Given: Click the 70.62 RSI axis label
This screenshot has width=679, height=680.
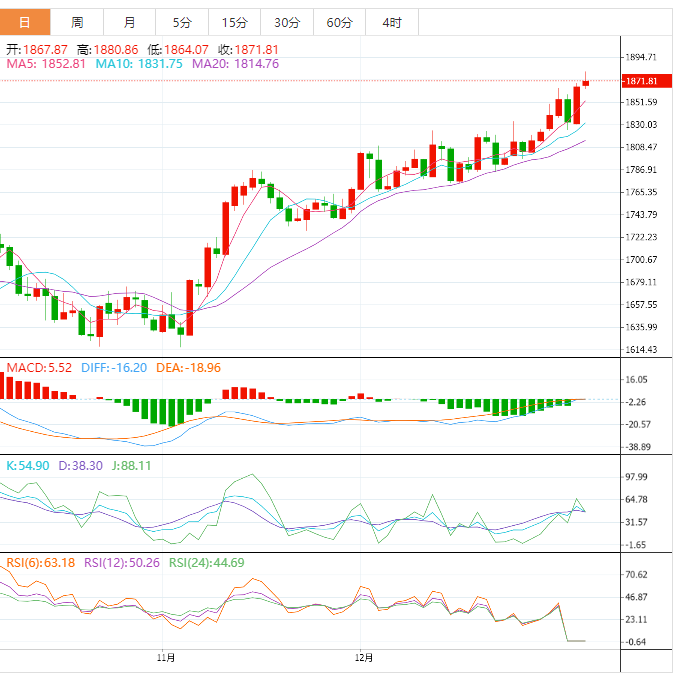Looking at the screenshot, I should pos(636,575).
